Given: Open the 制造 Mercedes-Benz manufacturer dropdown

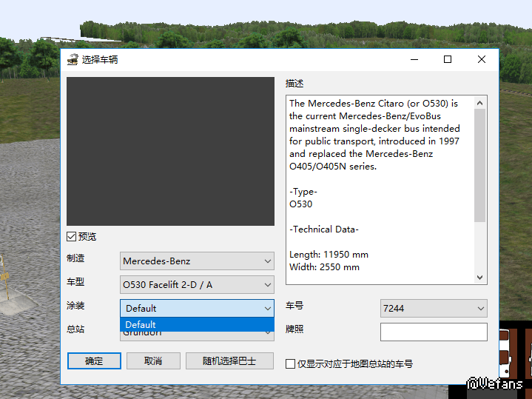Looking at the screenshot, I should tap(197, 261).
